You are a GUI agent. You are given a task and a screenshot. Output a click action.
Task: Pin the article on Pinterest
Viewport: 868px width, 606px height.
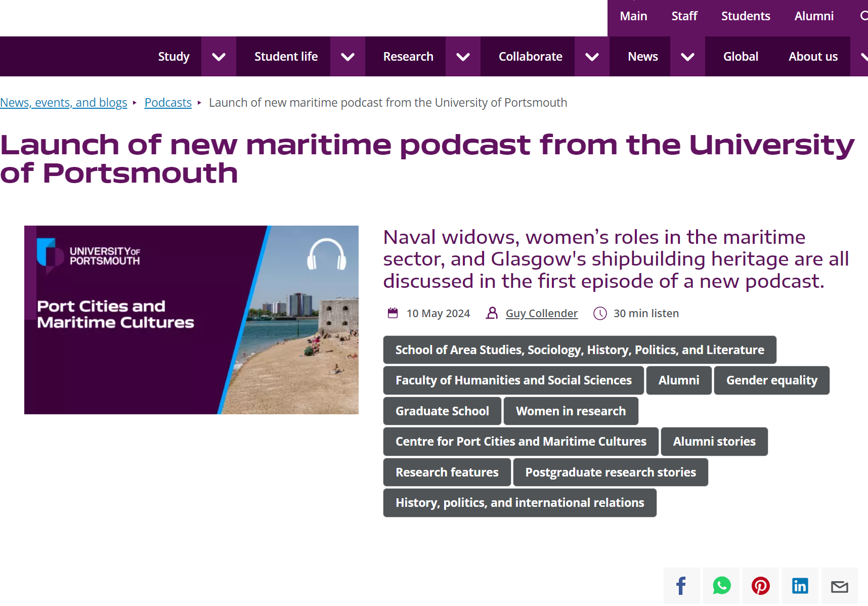click(x=760, y=586)
